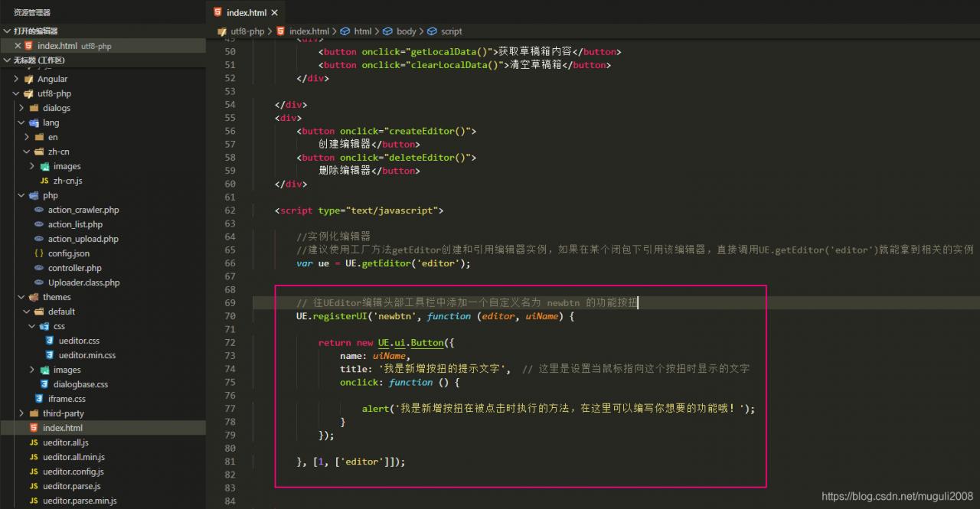Click the //实例化编辑器 comment line
980x509 pixels.
pos(333,237)
